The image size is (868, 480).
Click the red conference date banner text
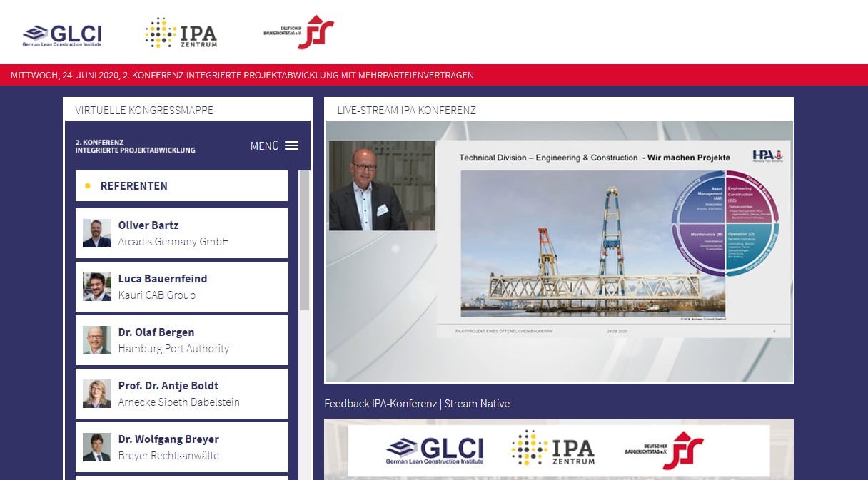pyautogui.click(x=242, y=75)
